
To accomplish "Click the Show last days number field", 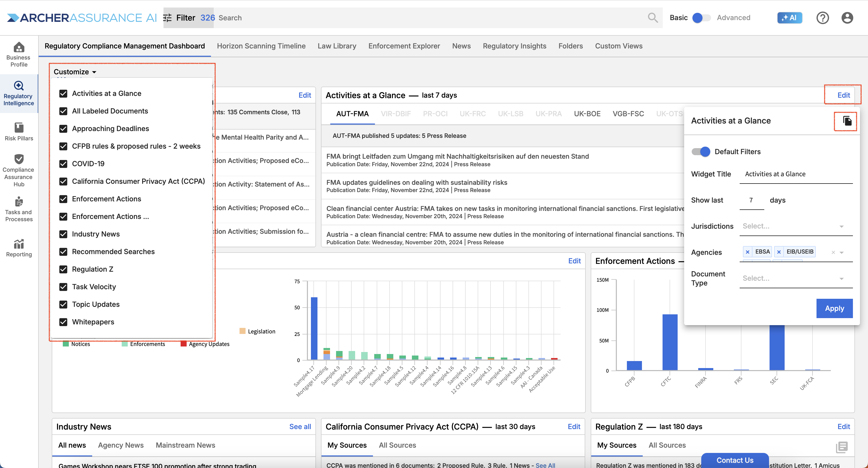I will tap(751, 200).
